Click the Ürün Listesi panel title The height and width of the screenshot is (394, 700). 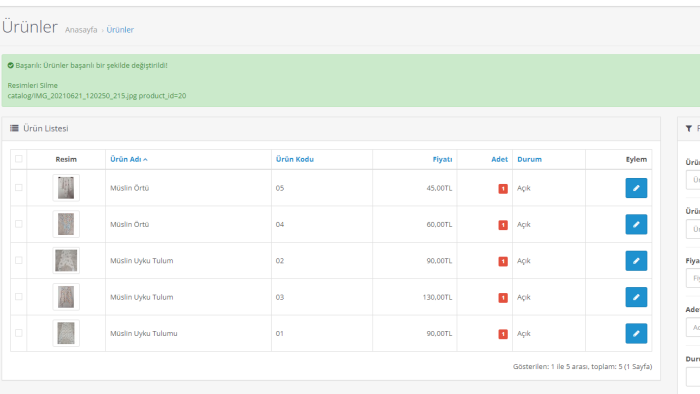point(46,129)
